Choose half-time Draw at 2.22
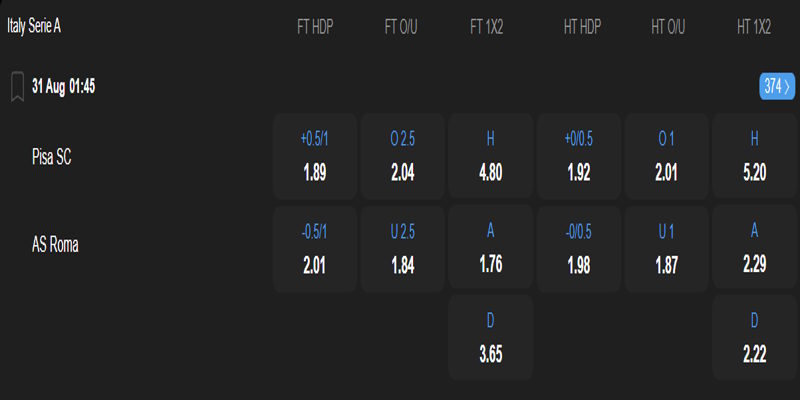Viewport: 800px width, 400px height. pos(754,337)
